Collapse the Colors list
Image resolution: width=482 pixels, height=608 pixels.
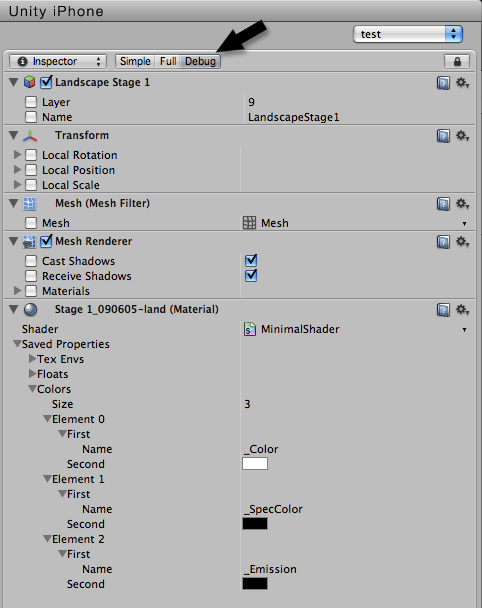pyautogui.click(x=33, y=389)
